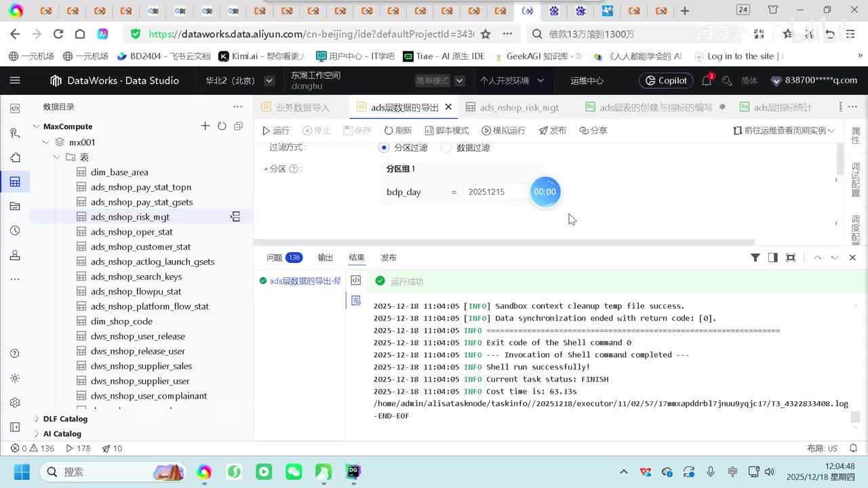This screenshot has width=868, height=488.
Task: Open the 输出 tab in bottom panel
Action: (325, 258)
